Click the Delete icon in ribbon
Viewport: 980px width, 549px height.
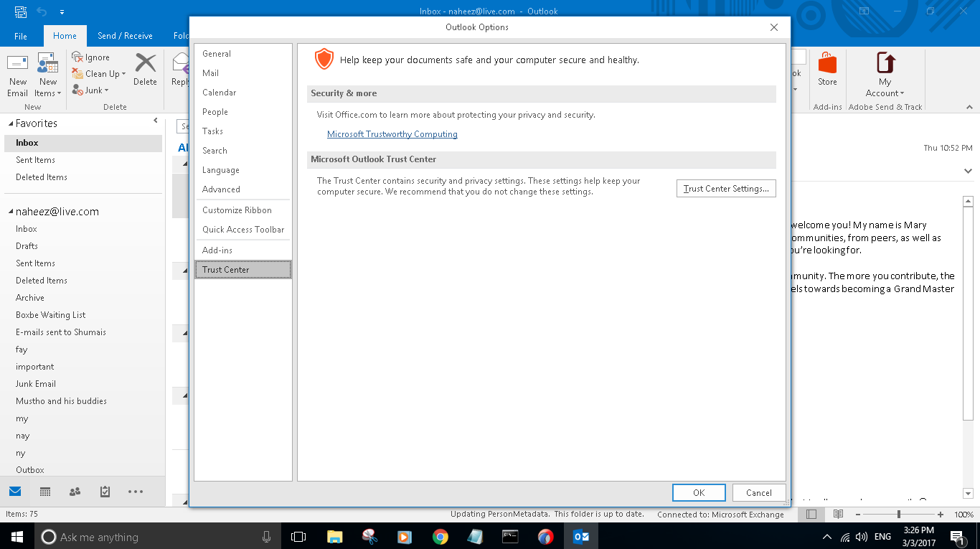tap(145, 69)
